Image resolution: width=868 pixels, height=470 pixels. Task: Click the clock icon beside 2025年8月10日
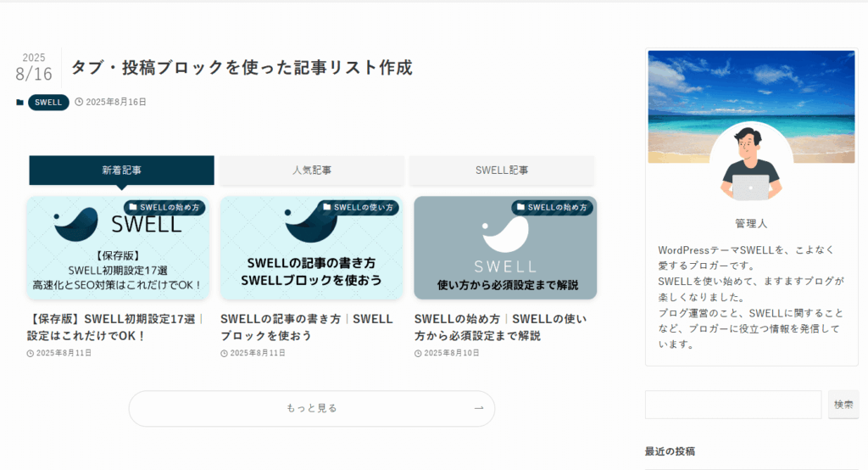pos(418,353)
